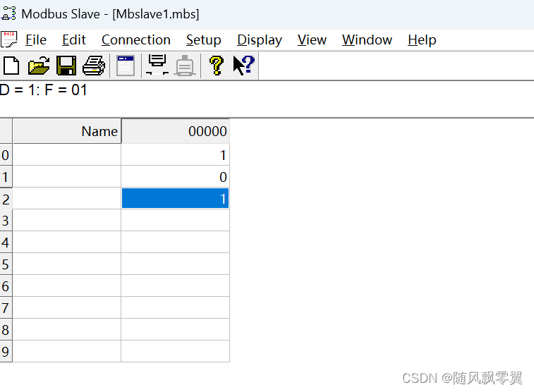Click row header number 2
This screenshot has width=534, height=392.
[6, 198]
